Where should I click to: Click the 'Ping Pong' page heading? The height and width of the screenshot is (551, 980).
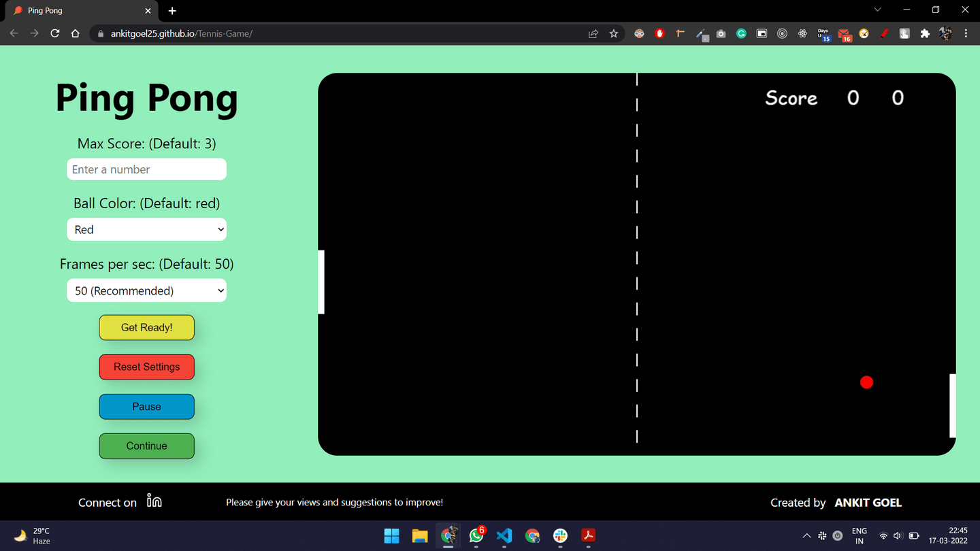tap(146, 98)
